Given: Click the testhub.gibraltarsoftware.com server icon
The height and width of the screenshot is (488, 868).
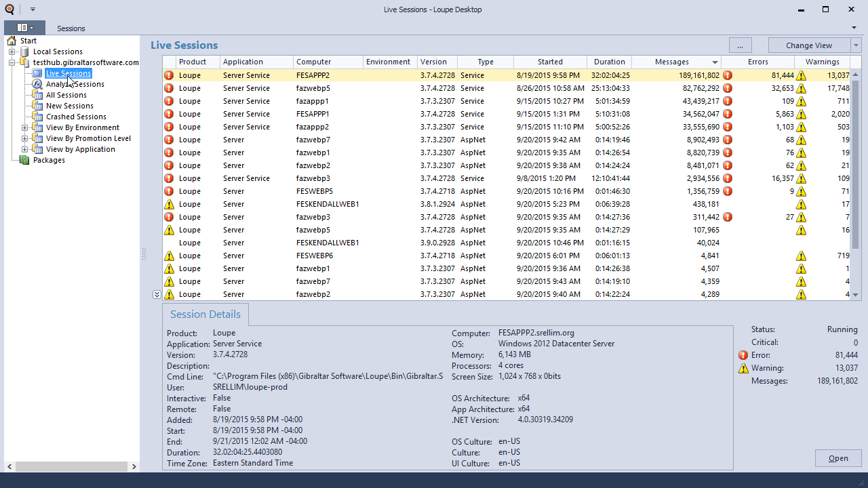Looking at the screenshot, I should pos(24,62).
